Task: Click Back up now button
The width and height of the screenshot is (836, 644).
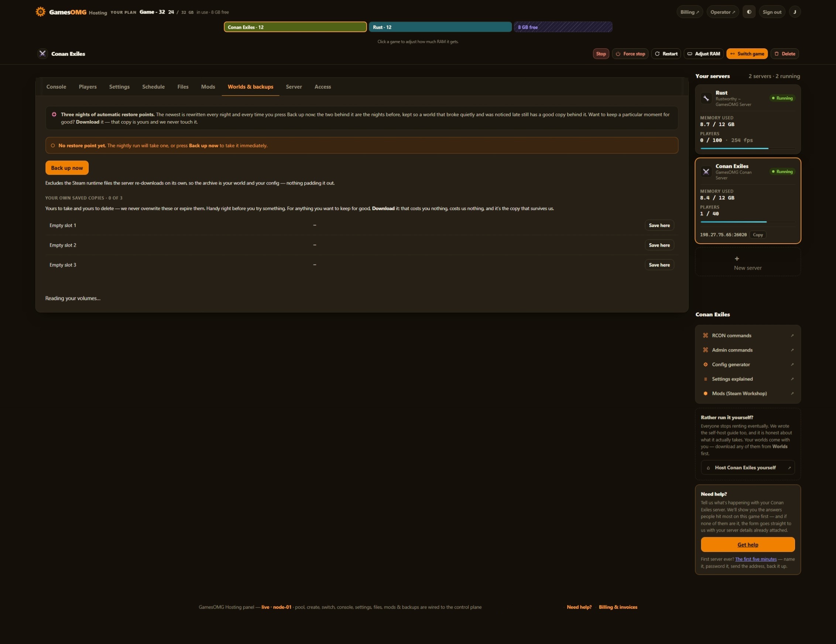Action: 66,168
